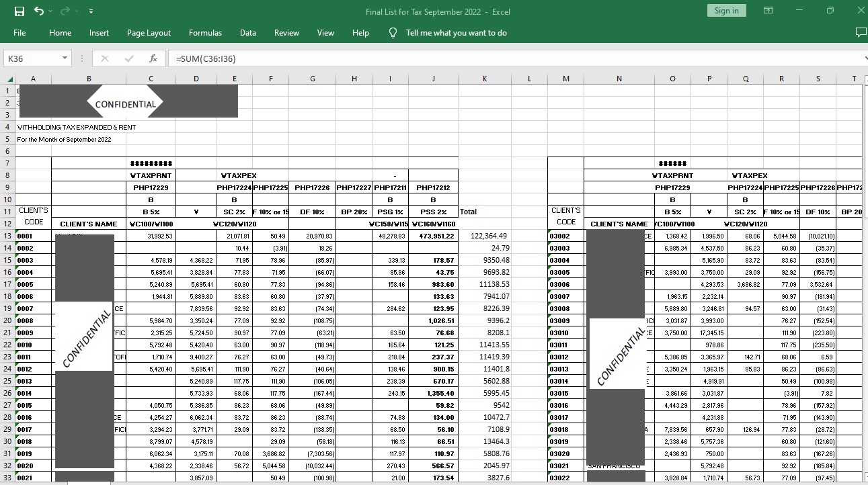868x485 pixels.
Task: Click the cell with value 20,970.83
Action: tap(313, 236)
